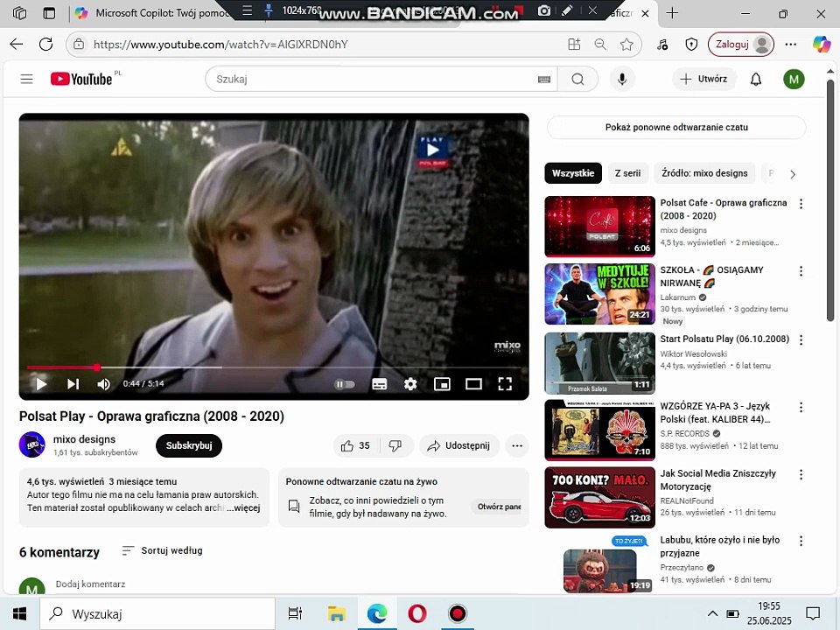Switch to Microsoft Copilot tab
Screen dimensions: 840x630
click(156, 13)
